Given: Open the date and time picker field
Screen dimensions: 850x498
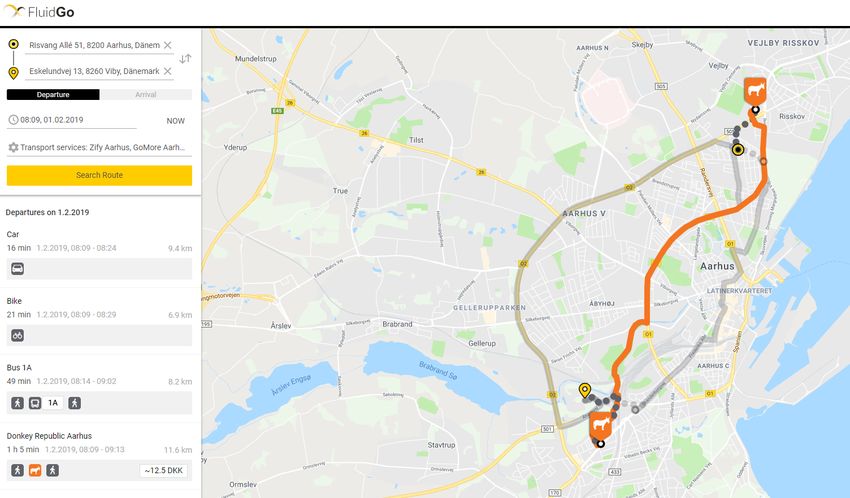Looking at the screenshot, I should pyautogui.click(x=72, y=120).
